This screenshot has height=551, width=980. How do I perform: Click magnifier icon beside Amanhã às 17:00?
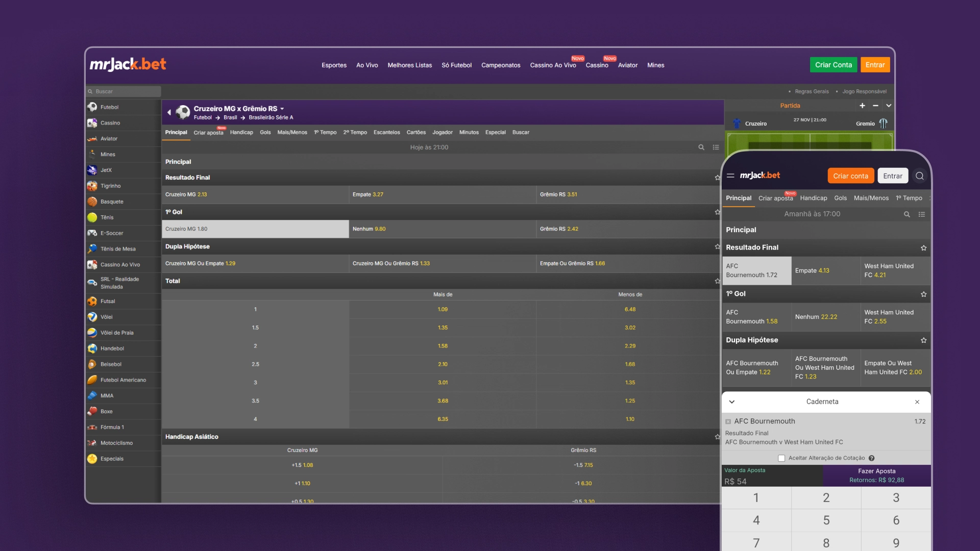pyautogui.click(x=907, y=214)
